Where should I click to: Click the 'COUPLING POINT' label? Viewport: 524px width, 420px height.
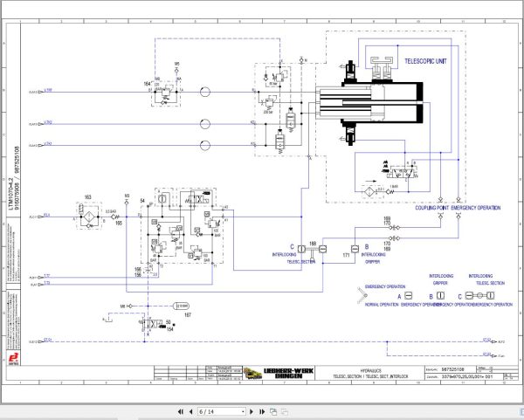coord(431,208)
